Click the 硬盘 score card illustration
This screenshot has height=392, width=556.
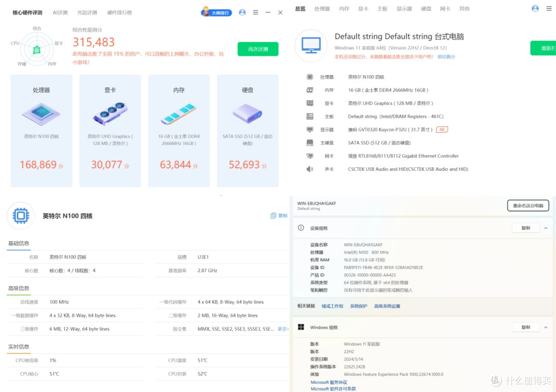point(248,113)
